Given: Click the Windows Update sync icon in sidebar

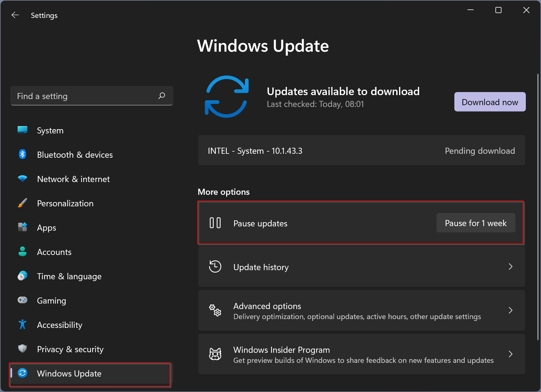Looking at the screenshot, I should point(22,373).
